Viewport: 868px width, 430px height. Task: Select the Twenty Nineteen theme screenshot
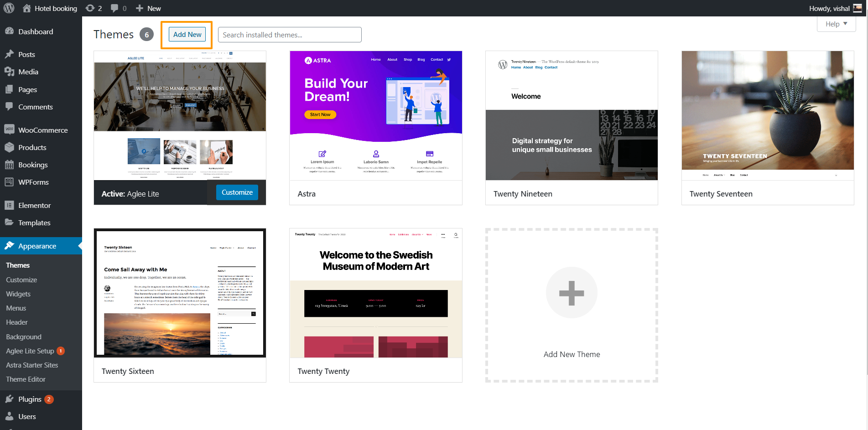(572, 115)
